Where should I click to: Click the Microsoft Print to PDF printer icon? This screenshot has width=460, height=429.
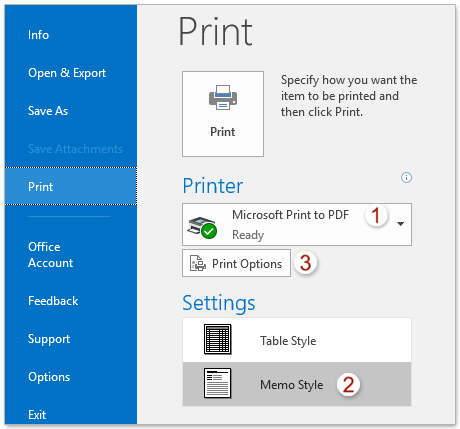coord(202,227)
